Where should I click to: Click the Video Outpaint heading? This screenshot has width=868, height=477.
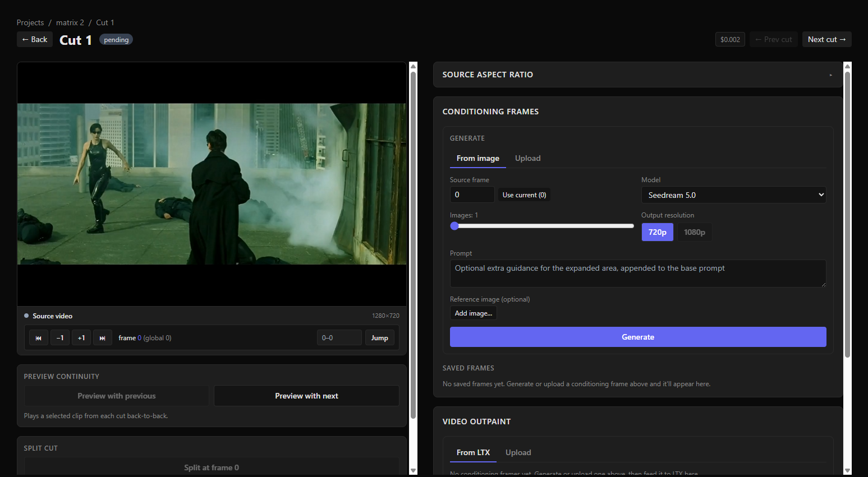476,422
